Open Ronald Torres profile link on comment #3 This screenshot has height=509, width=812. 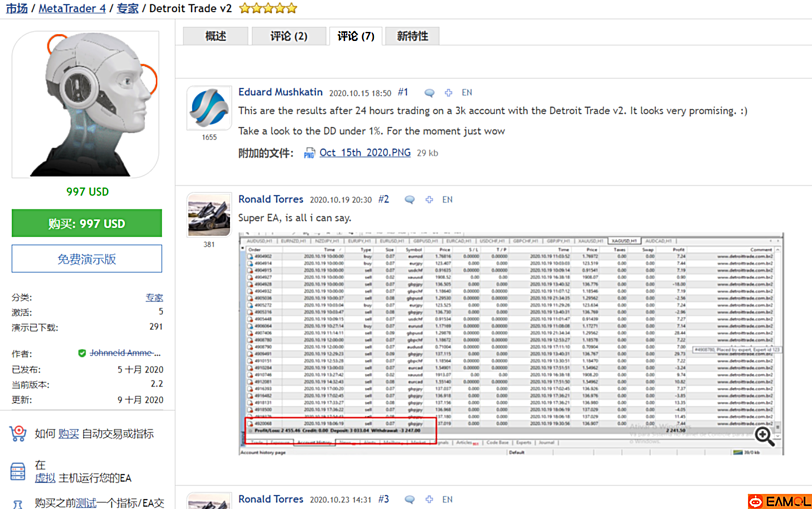click(x=270, y=499)
